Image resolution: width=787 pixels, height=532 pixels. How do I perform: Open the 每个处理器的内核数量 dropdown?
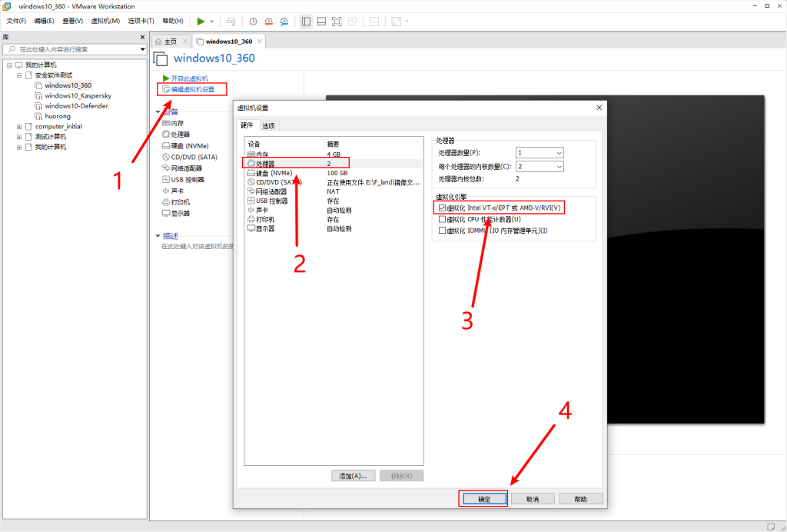coord(540,166)
